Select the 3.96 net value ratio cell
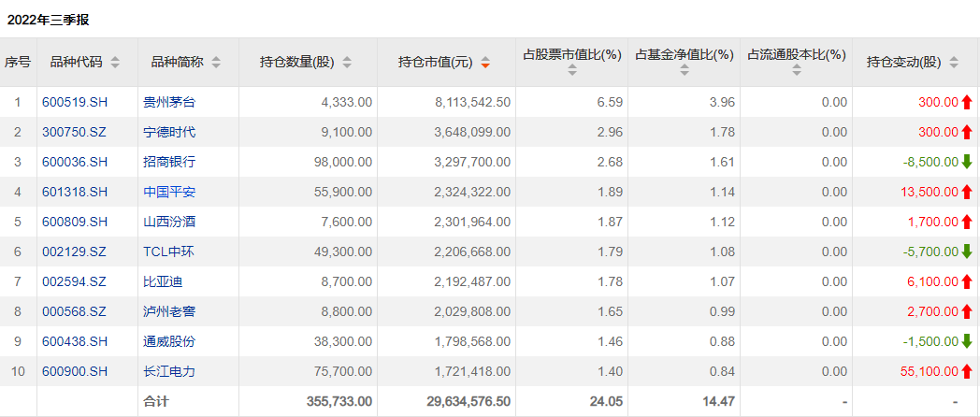Image resolution: width=980 pixels, height=417 pixels. [x=724, y=103]
